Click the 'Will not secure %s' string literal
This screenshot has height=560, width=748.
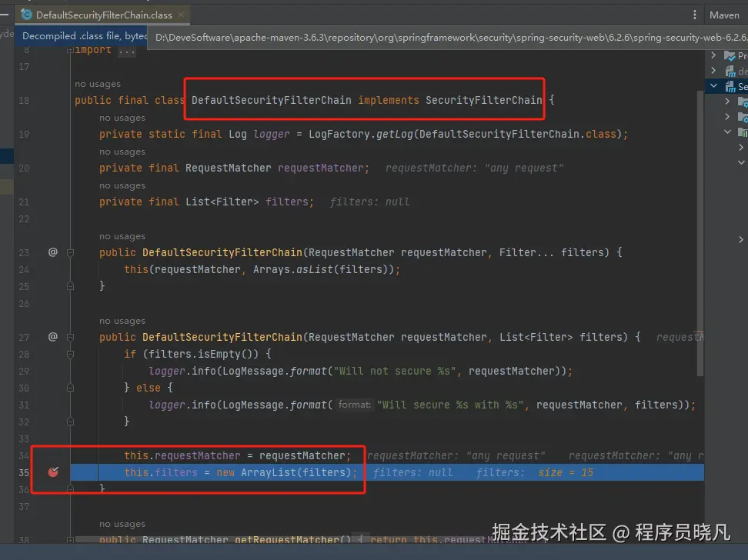[395, 371]
